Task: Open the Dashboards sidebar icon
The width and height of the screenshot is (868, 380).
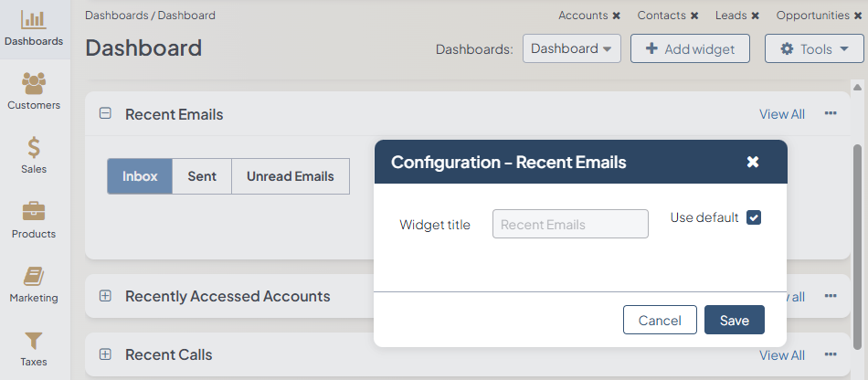Action: click(x=34, y=20)
